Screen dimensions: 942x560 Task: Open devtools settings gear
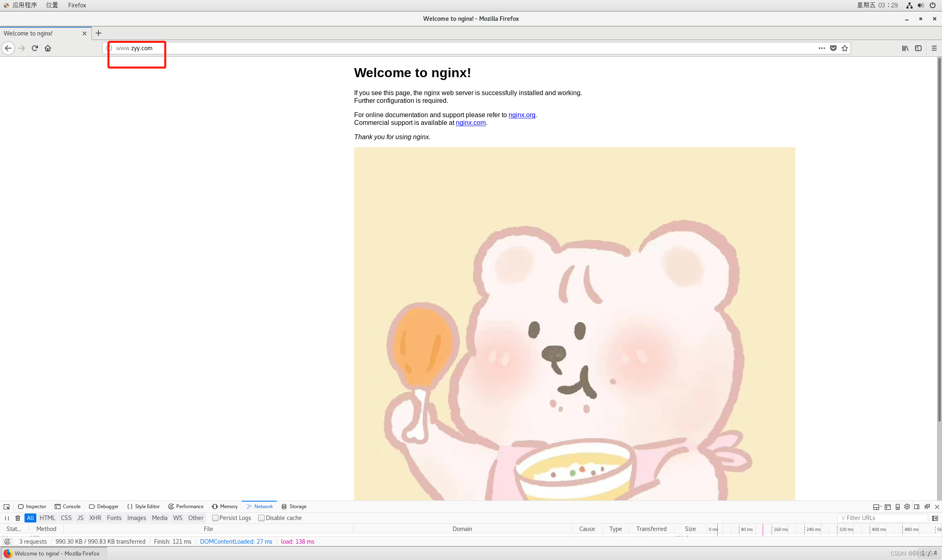click(907, 507)
